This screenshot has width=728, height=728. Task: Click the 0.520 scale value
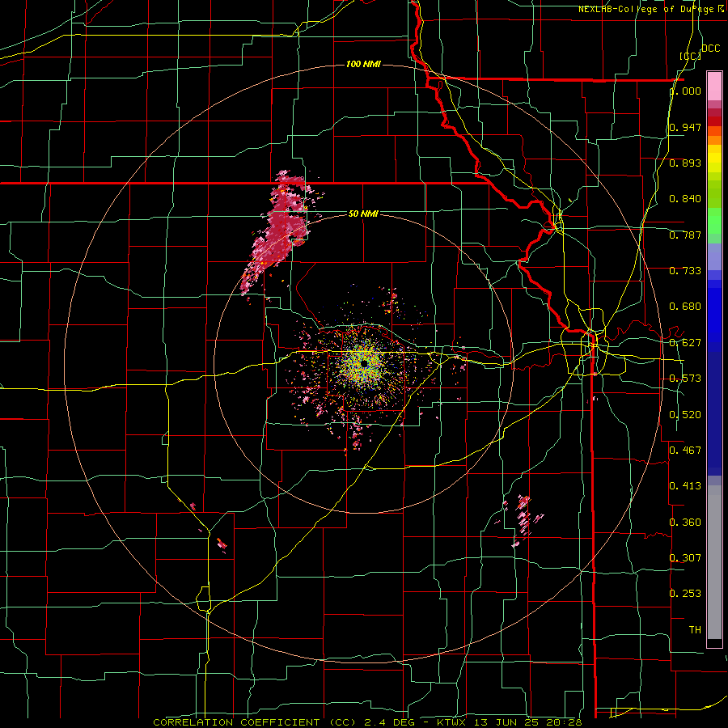click(x=685, y=414)
